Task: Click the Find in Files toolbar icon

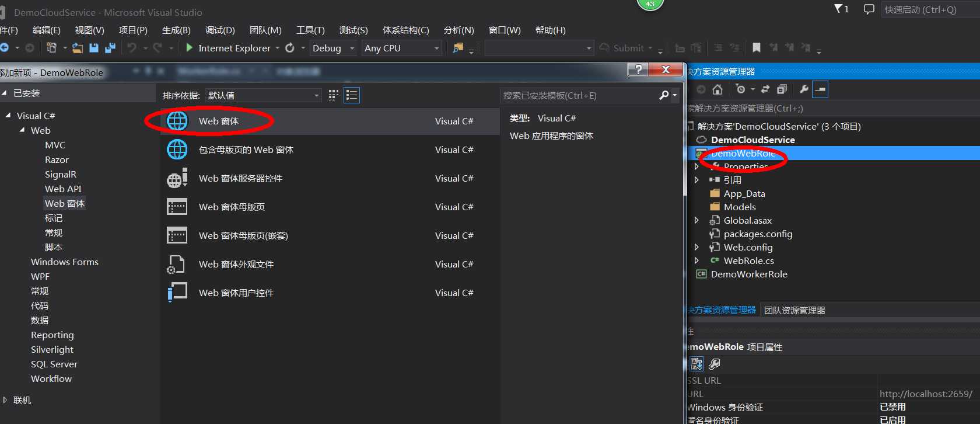Action: pyautogui.click(x=458, y=48)
